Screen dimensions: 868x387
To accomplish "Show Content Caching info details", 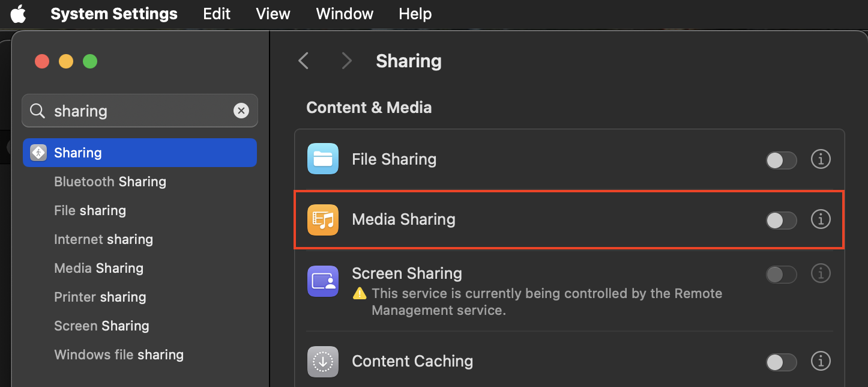I will tap(821, 361).
